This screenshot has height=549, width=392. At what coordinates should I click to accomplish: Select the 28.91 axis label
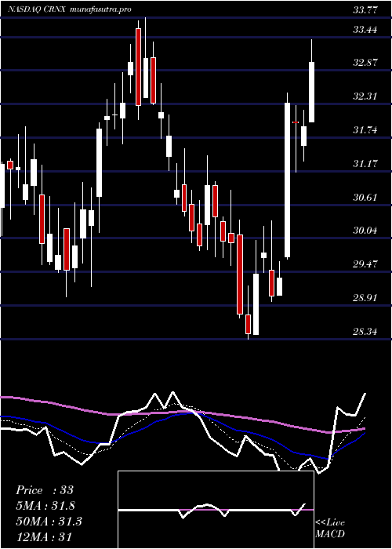365,298
